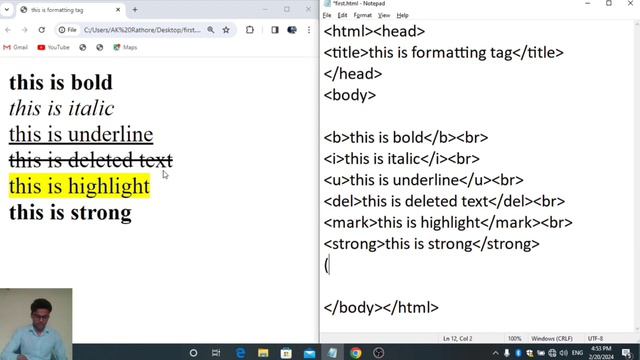Click the <strong> line in Notepad

(x=432, y=244)
